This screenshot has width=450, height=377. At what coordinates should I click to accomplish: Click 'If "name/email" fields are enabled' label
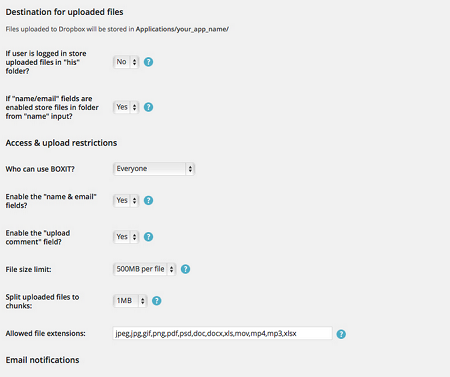52,107
